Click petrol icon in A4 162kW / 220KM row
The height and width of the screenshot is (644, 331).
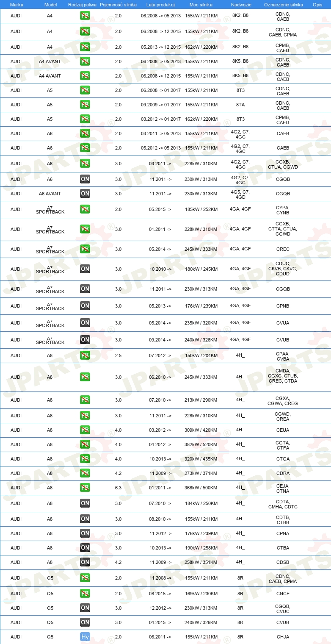point(85,47)
